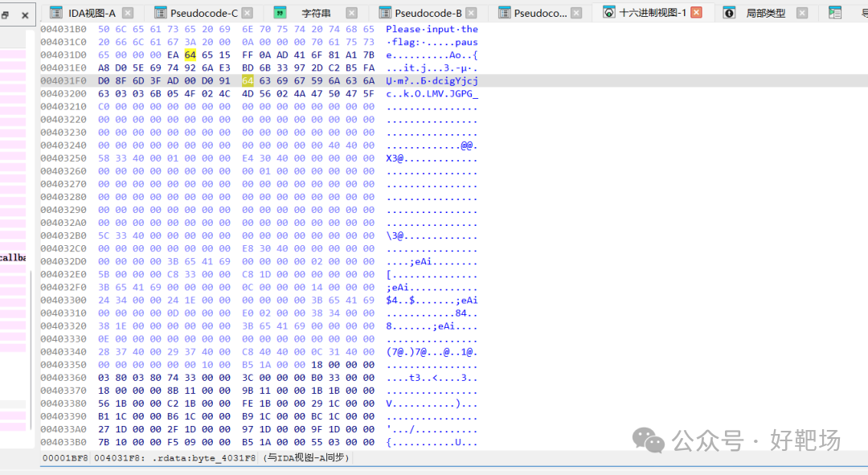The width and height of the screenshot is (868, 475).
Task: Click address 00403250 in the offset column
Action: click(x=63, y=158)
